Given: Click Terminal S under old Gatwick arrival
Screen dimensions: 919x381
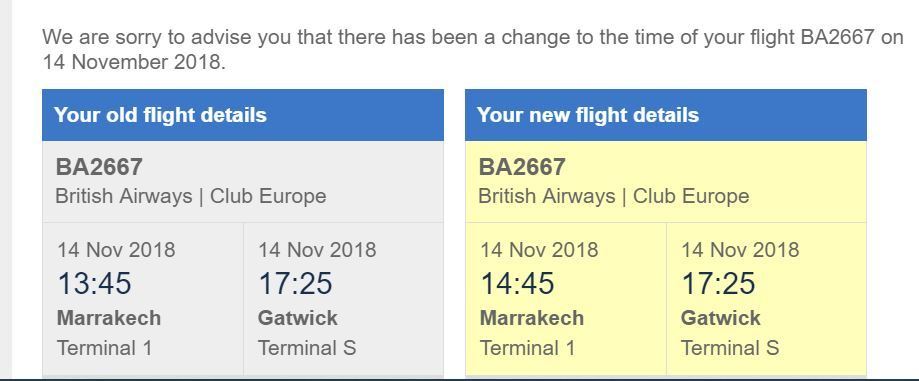Looking at the screenshot, I should click(x=307, y=348).
